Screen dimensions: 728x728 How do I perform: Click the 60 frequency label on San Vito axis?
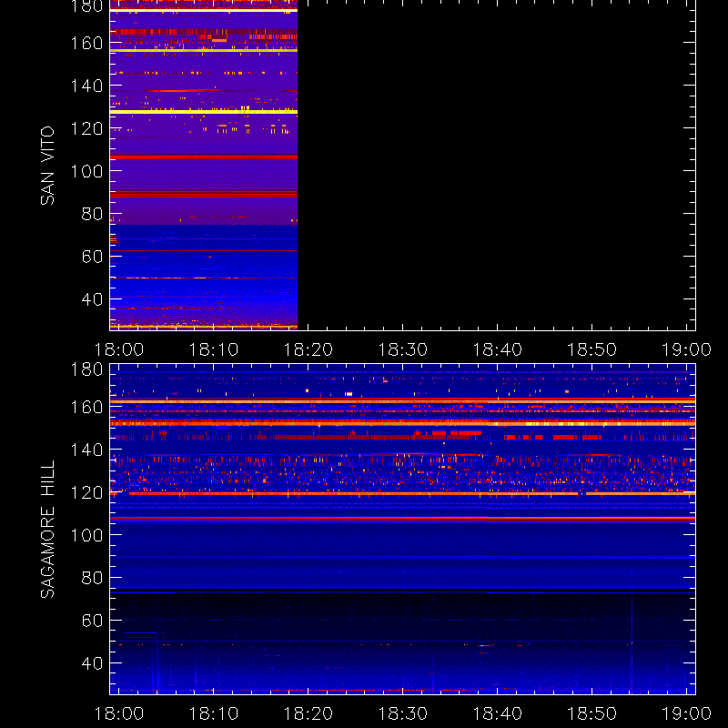(x=92, y=257)
